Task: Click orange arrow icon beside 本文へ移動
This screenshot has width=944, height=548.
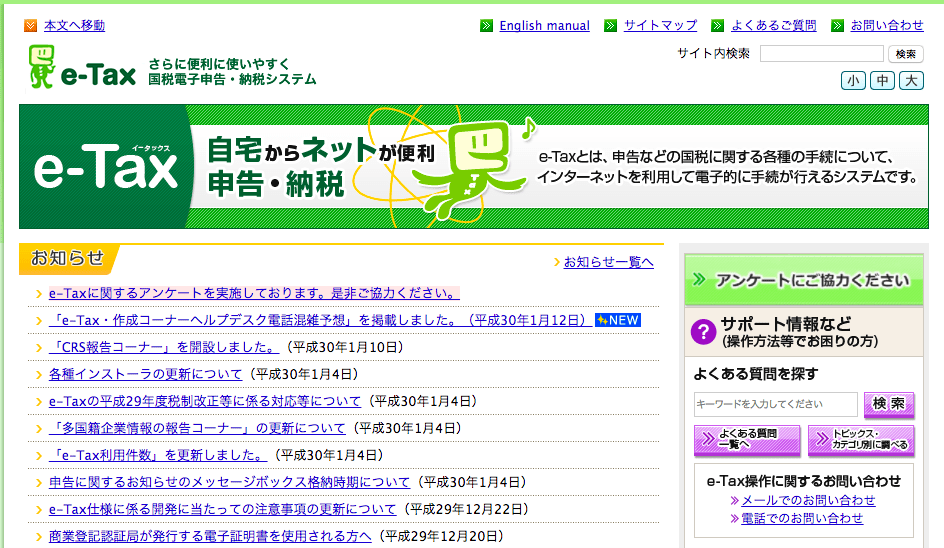Action: pyautogui.click(x=31, y=25)
